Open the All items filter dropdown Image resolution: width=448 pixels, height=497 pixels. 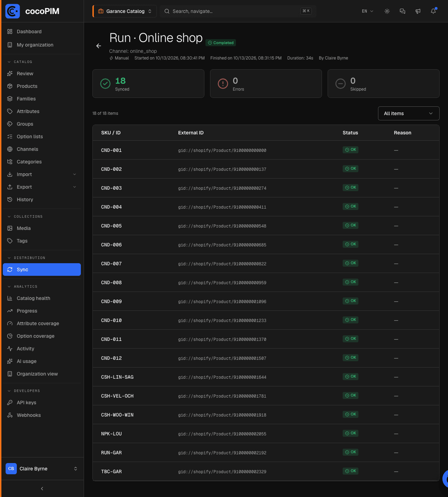408,113
